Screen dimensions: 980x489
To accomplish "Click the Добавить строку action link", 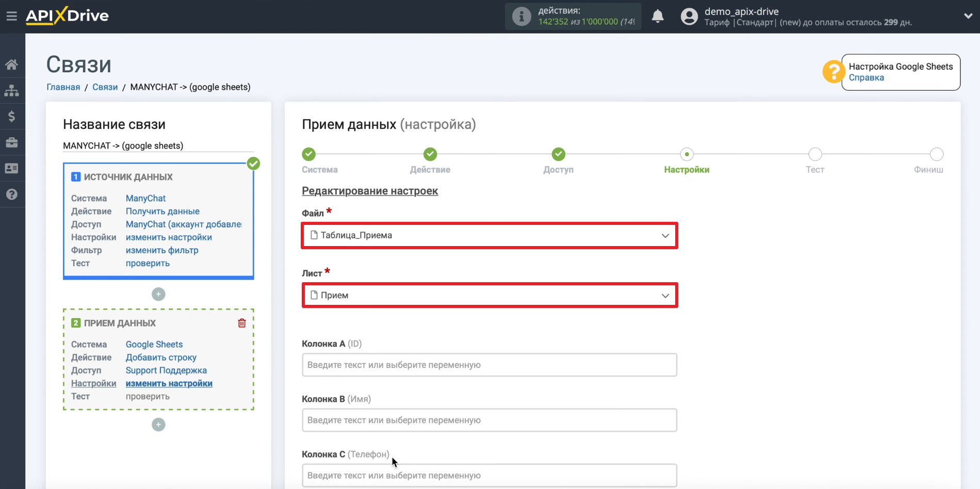I will point(161,357).
